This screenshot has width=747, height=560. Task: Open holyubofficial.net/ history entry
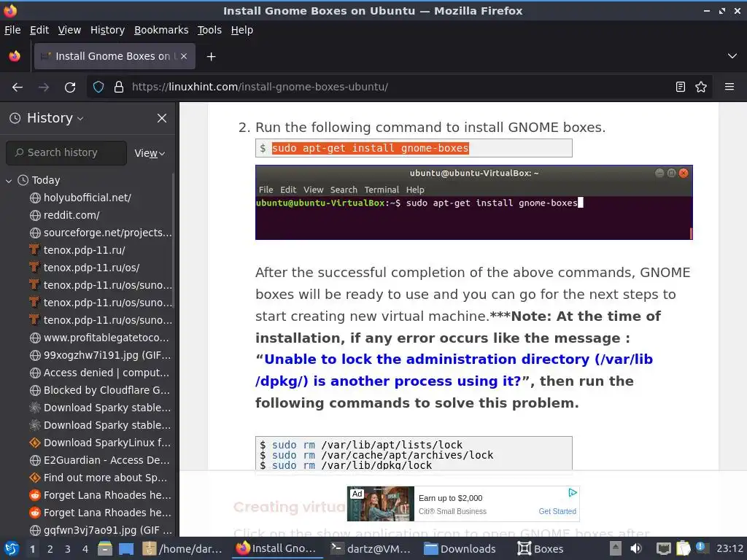click(88, 198)
